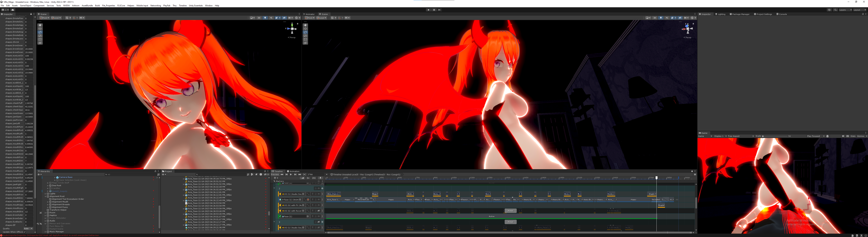
Task: Open camera settings in right Scene view toolbar
Action: point(686,18)
